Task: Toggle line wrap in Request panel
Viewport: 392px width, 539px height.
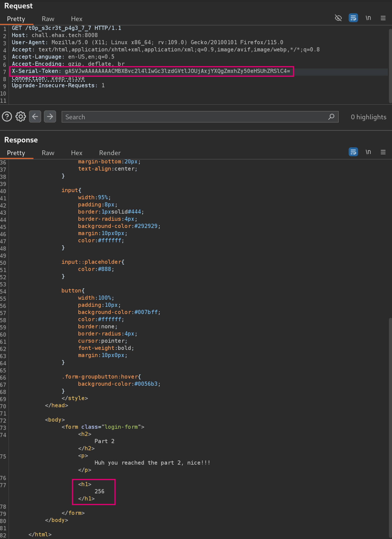Action: 353,18
